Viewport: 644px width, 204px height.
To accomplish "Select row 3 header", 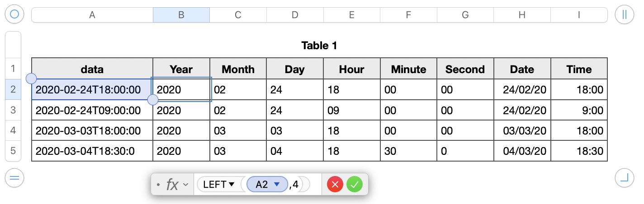I will pos(13,110).
